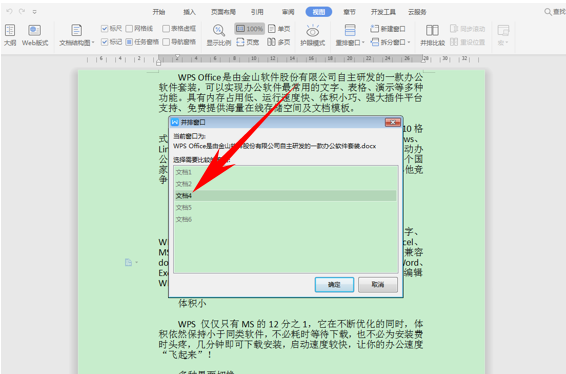
Task: Open the 开始 ribbon tab
Action: tap(159, 12)
